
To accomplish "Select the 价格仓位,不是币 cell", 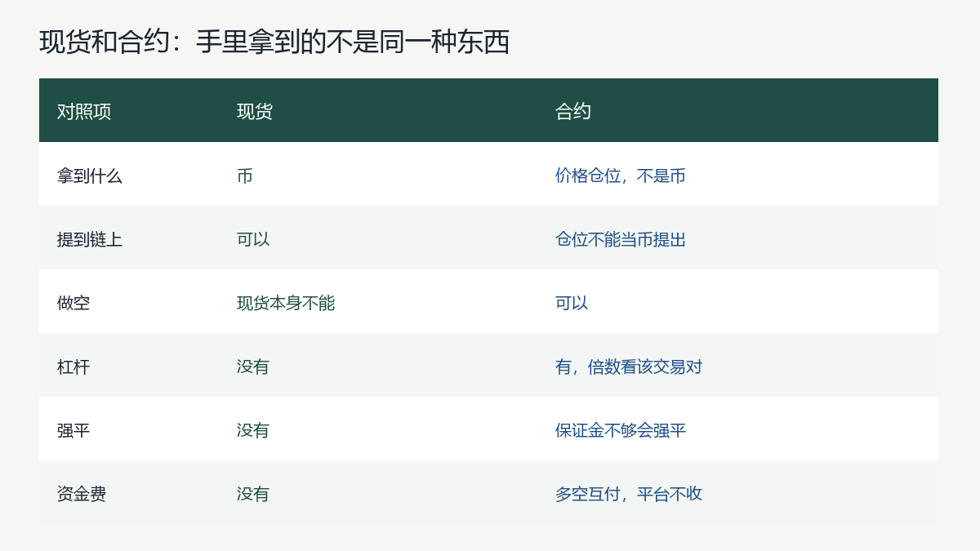I will click(x=621, y=176).
